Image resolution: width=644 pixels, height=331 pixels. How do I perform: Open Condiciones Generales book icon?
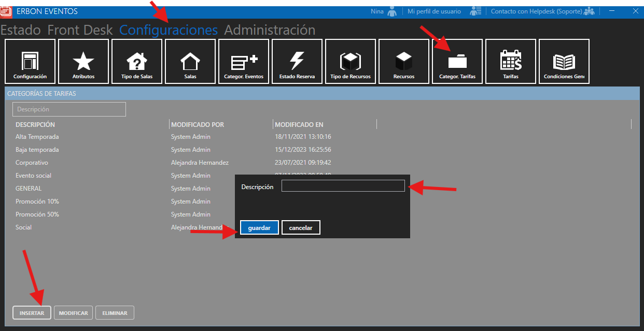[x=564, y=61]
